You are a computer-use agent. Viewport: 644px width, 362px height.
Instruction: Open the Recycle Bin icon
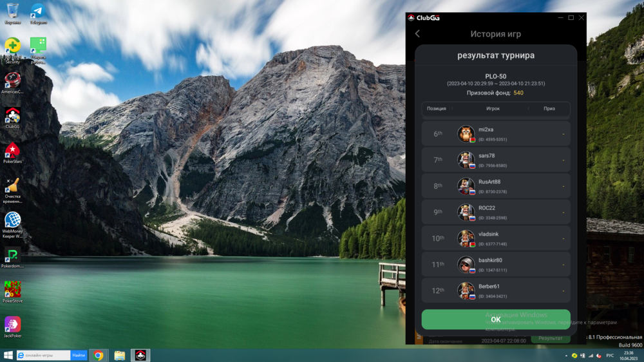[12, 12]
